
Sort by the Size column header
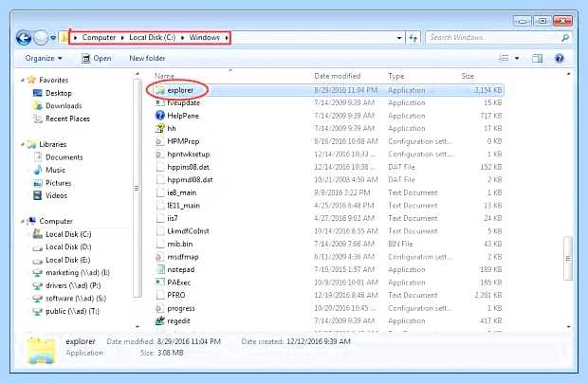click(x=468, y=76)
